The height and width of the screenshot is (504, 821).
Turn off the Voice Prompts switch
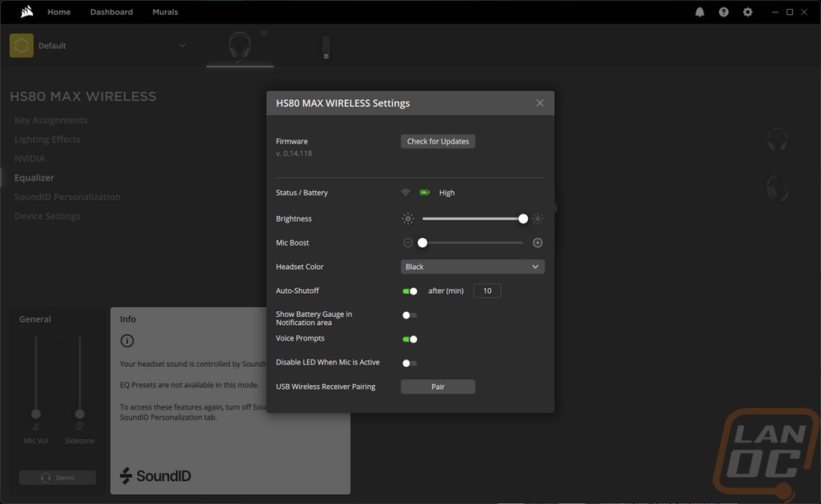pyautogui.click(x=410, y=339)
